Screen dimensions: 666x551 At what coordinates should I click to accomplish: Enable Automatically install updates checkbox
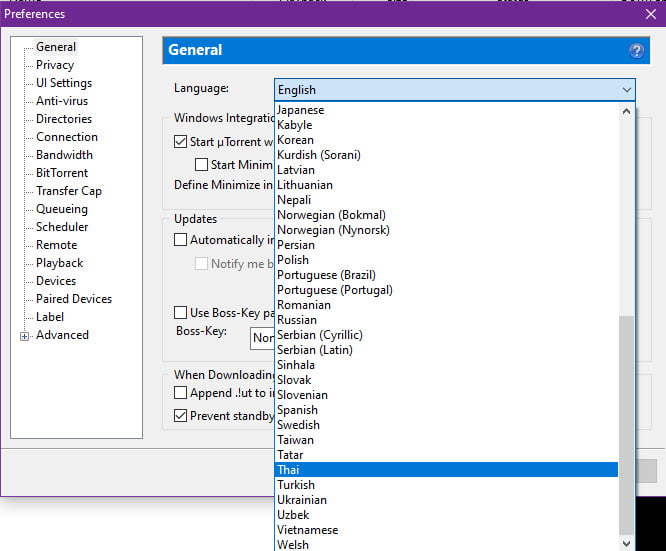click(181, 239)
